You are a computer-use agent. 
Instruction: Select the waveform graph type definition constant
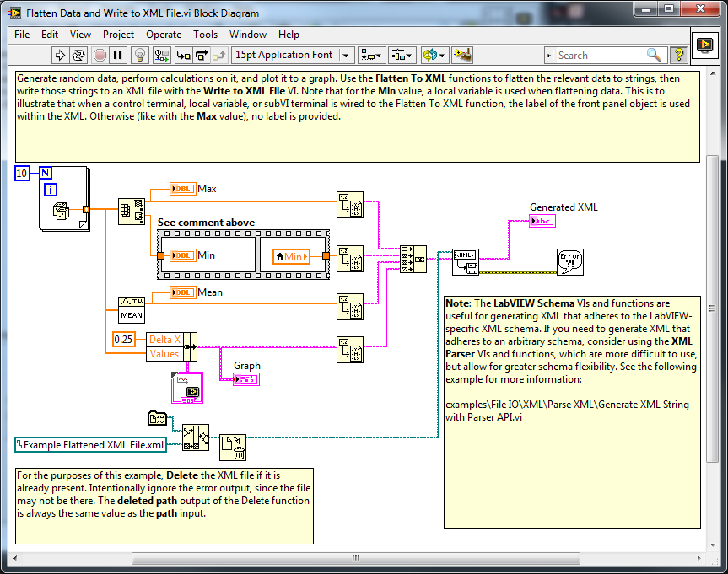[x=187, y=388]
